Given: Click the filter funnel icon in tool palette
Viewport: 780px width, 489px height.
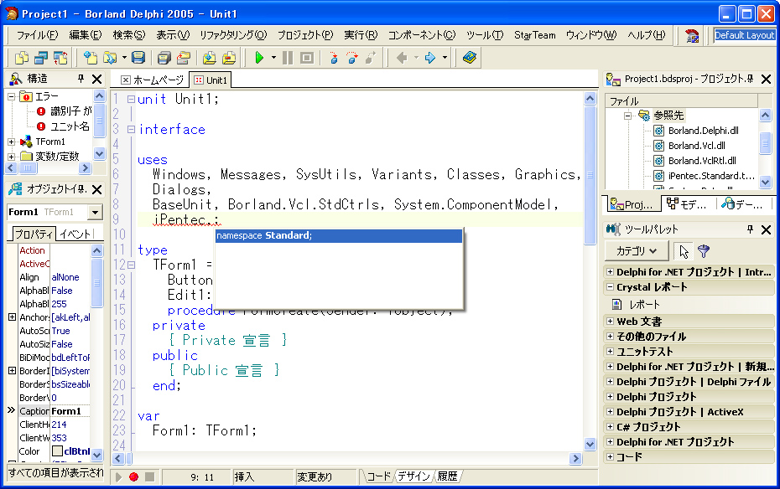Looking at the screenshot, I should [x=703, y=251].
